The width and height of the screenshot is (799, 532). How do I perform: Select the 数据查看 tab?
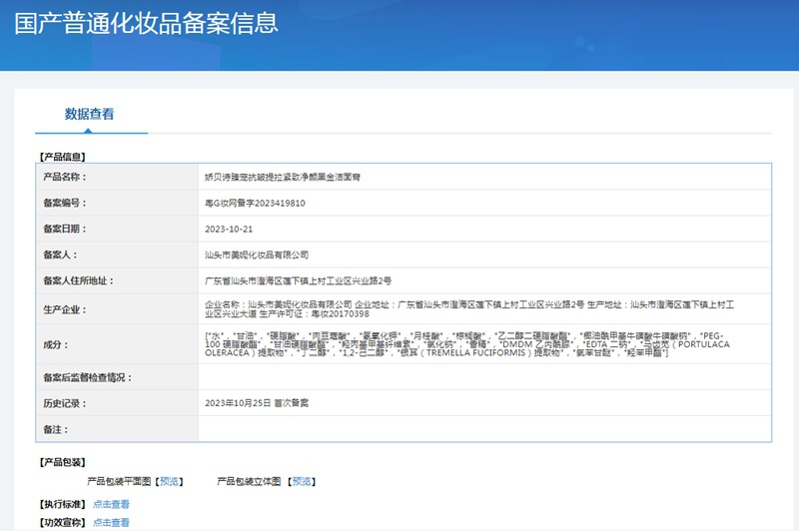click(x=89, y=114)
